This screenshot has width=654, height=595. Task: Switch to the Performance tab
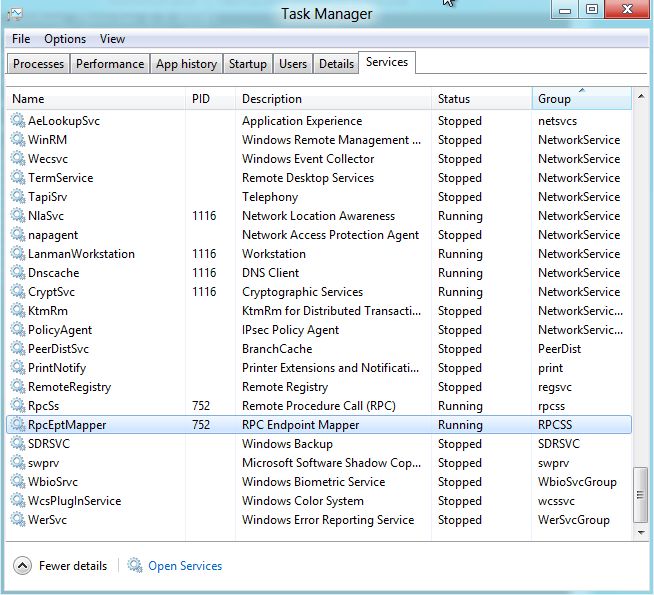[110, 64]
